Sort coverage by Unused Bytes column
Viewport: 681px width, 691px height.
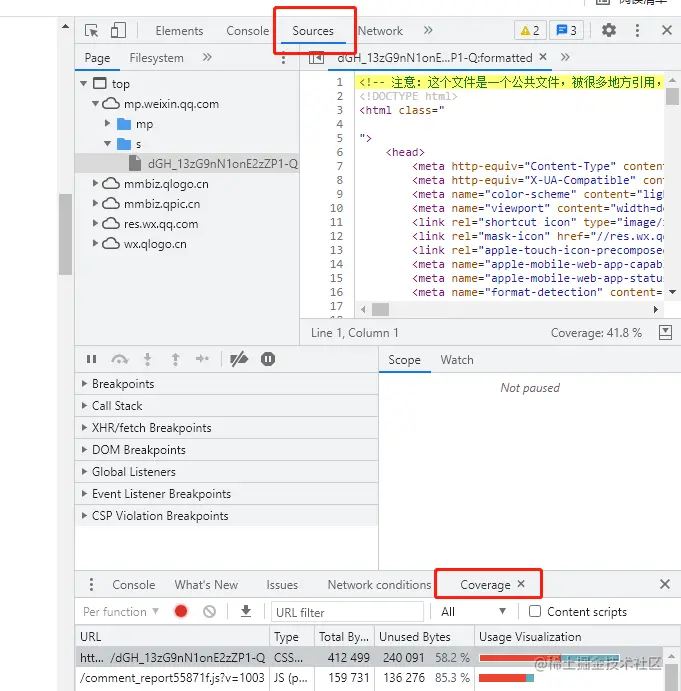424,636
